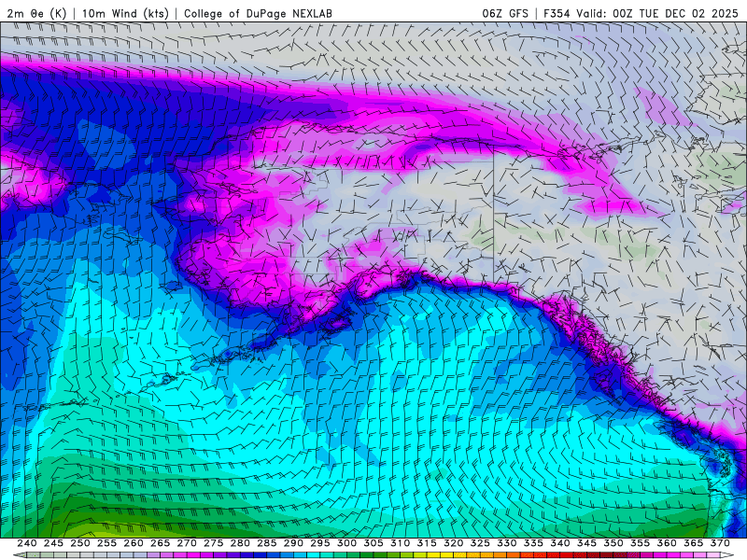Viewport: 747px width, 560px height.
Task: Click the 290 legend label
Action: 293,543
